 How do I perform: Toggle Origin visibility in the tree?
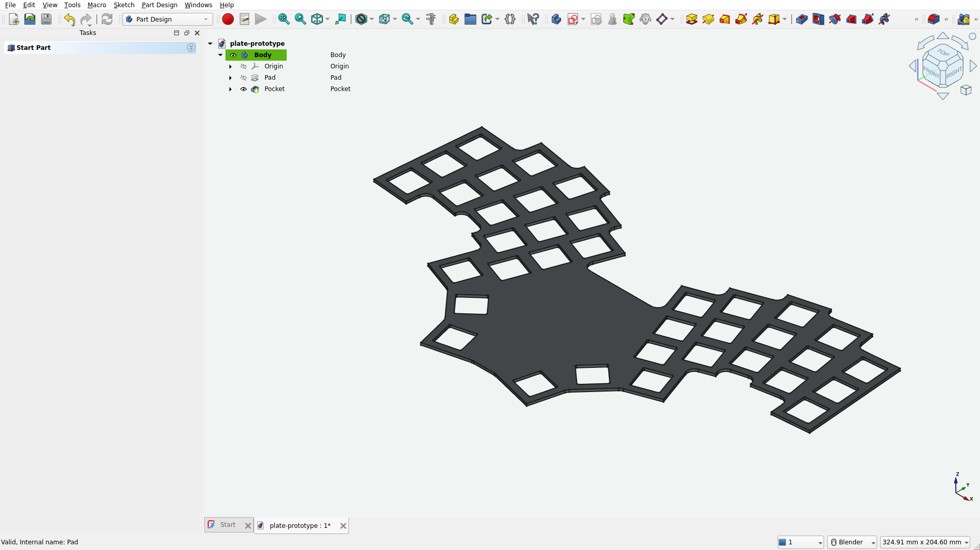[x=243, y=66]
